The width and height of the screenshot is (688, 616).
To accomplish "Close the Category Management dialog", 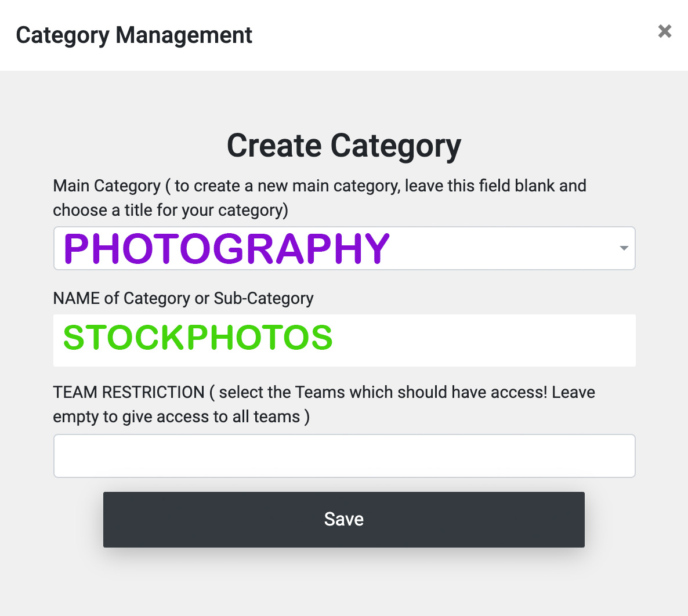I will [665, 31].
